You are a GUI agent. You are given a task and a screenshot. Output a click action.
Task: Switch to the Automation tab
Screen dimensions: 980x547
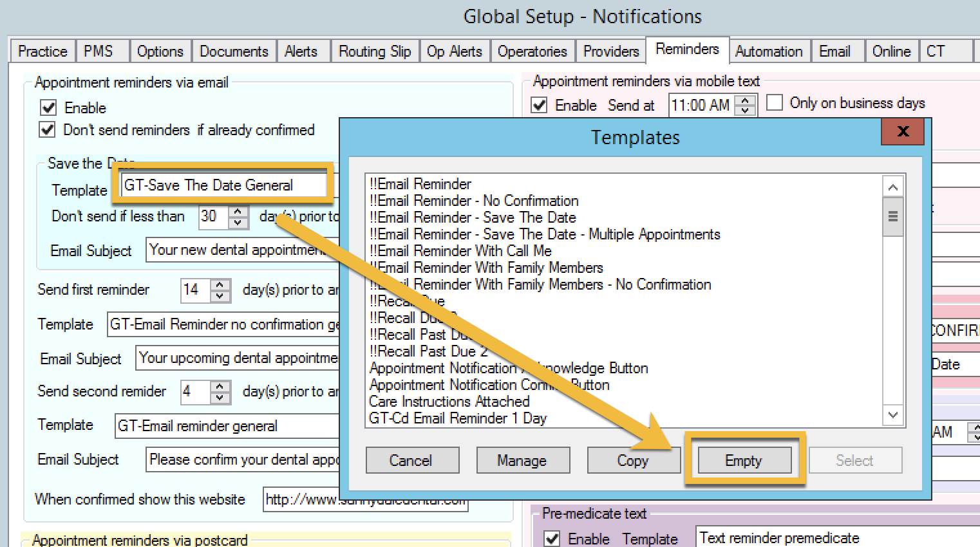pyautogui.click(x=768, y=51)
